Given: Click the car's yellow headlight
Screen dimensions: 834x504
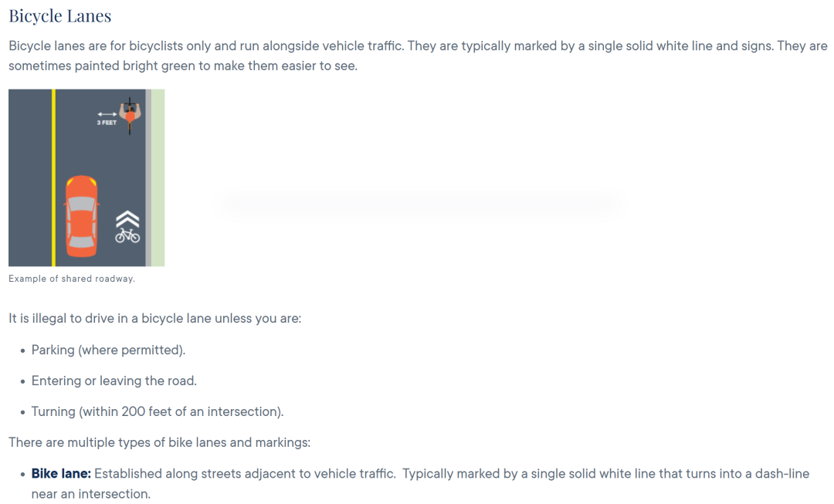Looking at the screenshot, I should point(70,184).
